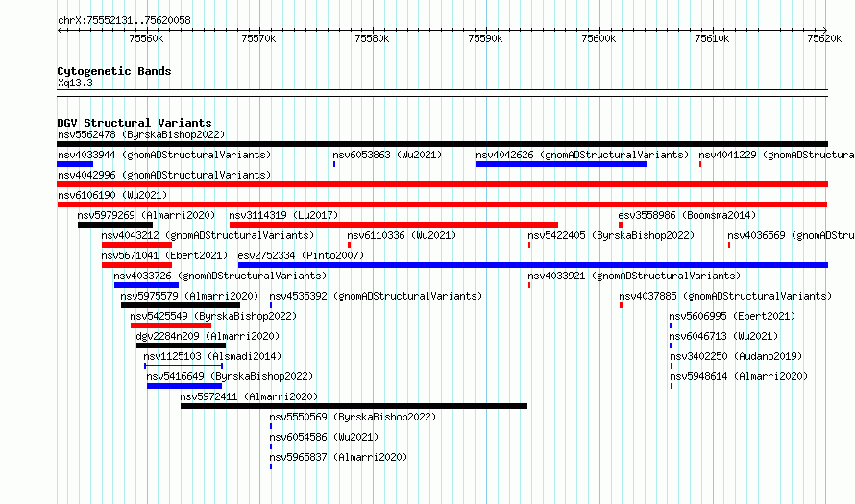Screen dimensions: 855x504
Task: Select thin blue span of nsv1125103
Action: tap(183, 366)
